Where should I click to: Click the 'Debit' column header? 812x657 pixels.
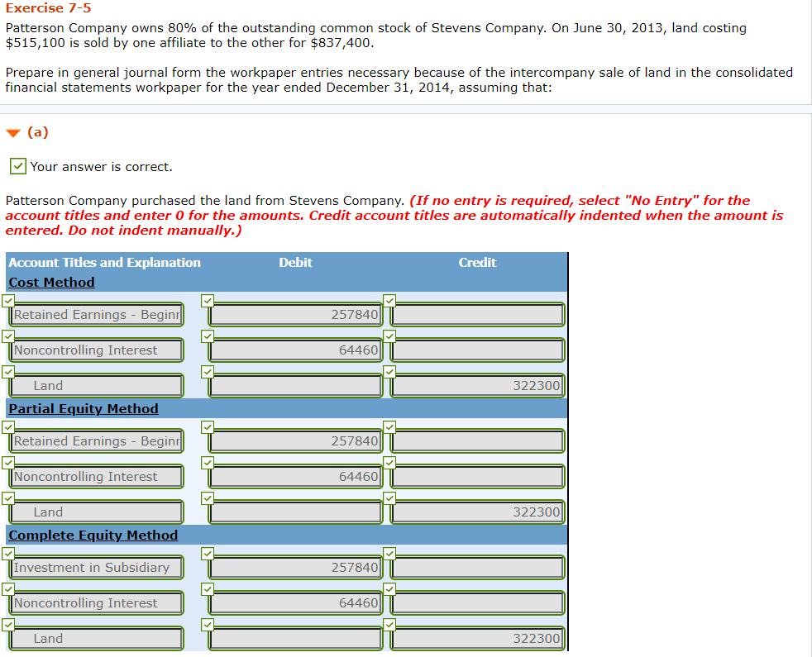296,263
